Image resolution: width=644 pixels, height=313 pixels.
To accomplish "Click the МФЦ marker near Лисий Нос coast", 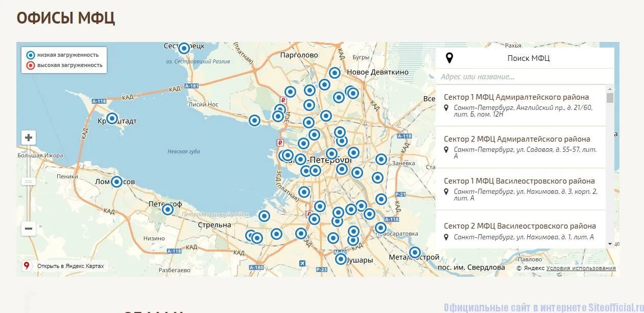I will click(x=255, y=120).
